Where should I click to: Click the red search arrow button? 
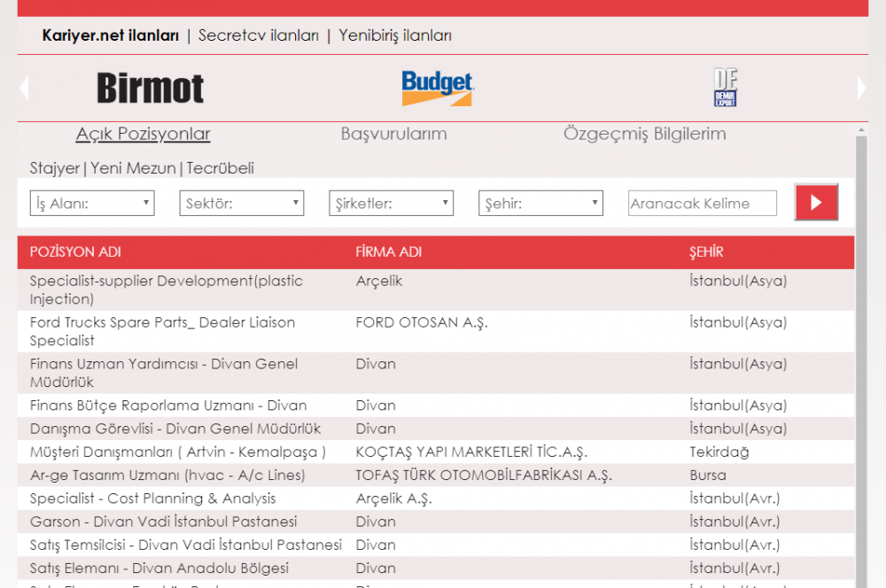[x=816, y=202]
